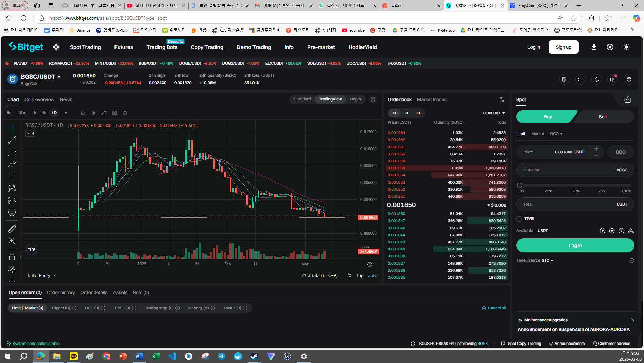The width and height of the screenshot is (644, 363).
Task: Expand the OCO order type dropdown
Action: pyautogui.click(x=556, y=134)
